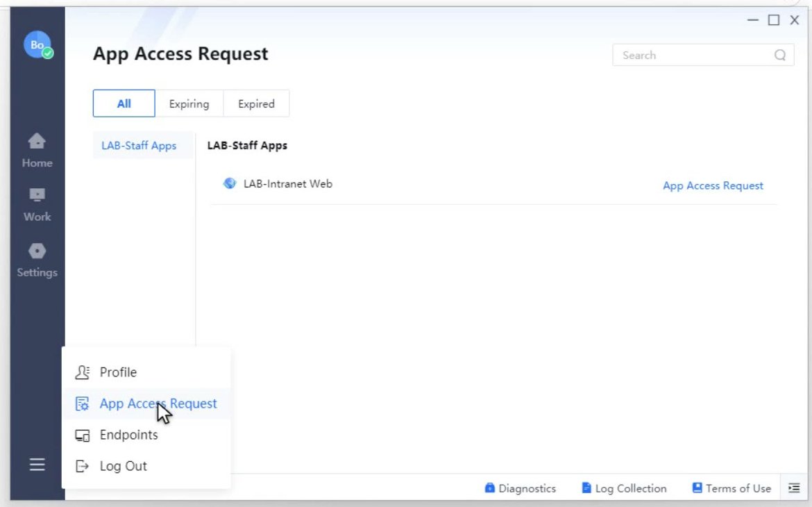The image size is (812, 507).
Task: Click the LAB-Intranet Web globe icon
Action: pos(230,183)
